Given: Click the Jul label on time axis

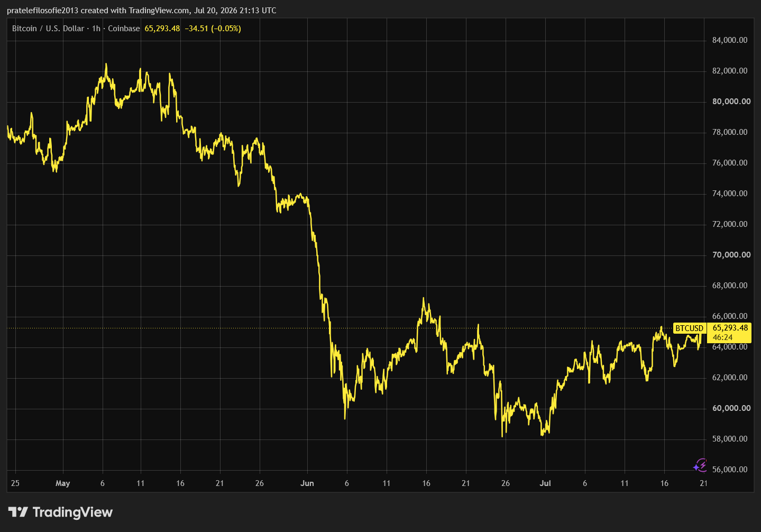Looking at the screenshot, I should coord(545,483).
